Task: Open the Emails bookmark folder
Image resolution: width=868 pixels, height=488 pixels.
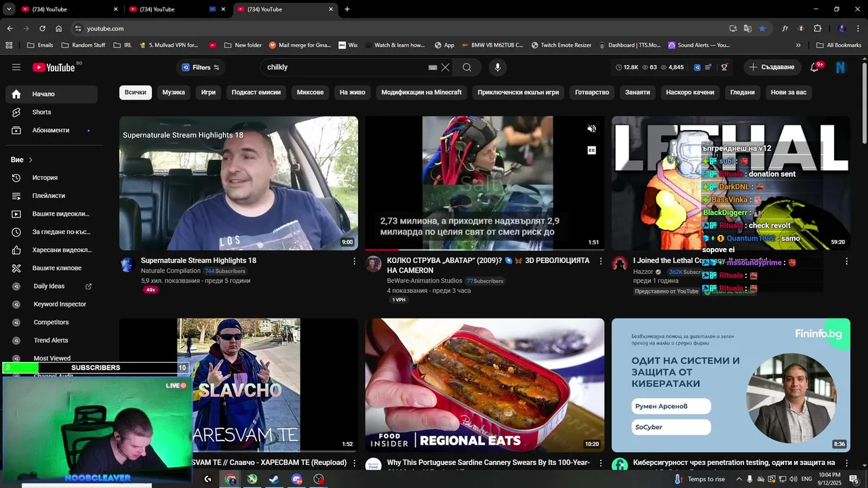Action: click(39, 45)
